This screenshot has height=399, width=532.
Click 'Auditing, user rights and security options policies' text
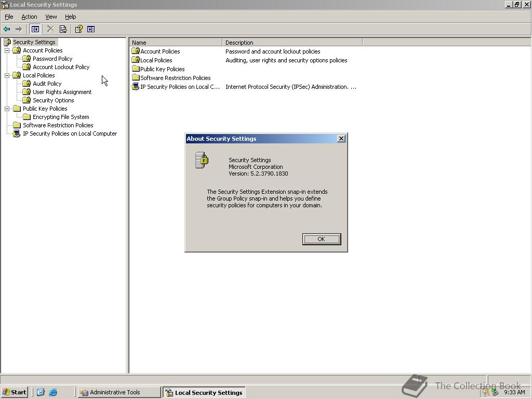click(x=286, y=60)
